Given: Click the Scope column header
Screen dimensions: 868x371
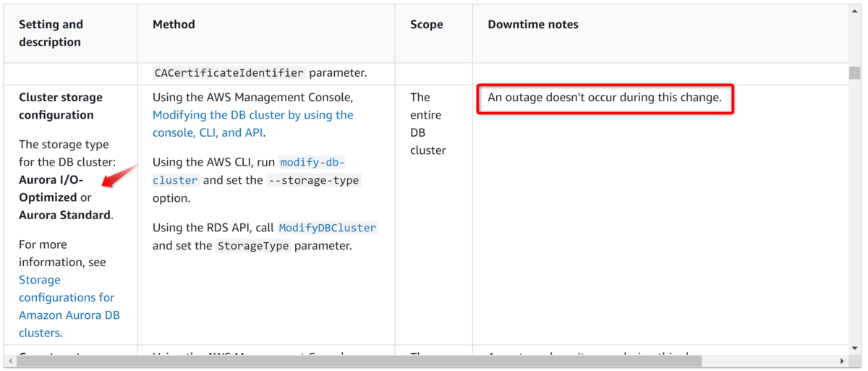Looking at the screenshot, I should [x=426, y=25].
